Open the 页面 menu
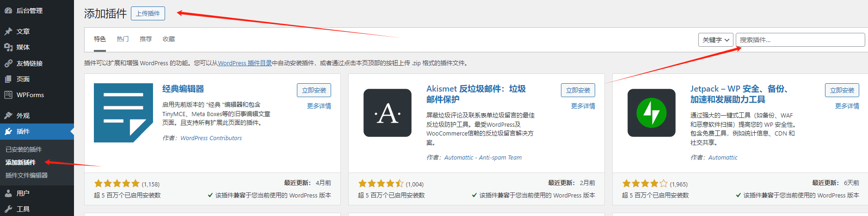This screenshot has width=868, height=216. pyautogui.click(x=37, y=79)
